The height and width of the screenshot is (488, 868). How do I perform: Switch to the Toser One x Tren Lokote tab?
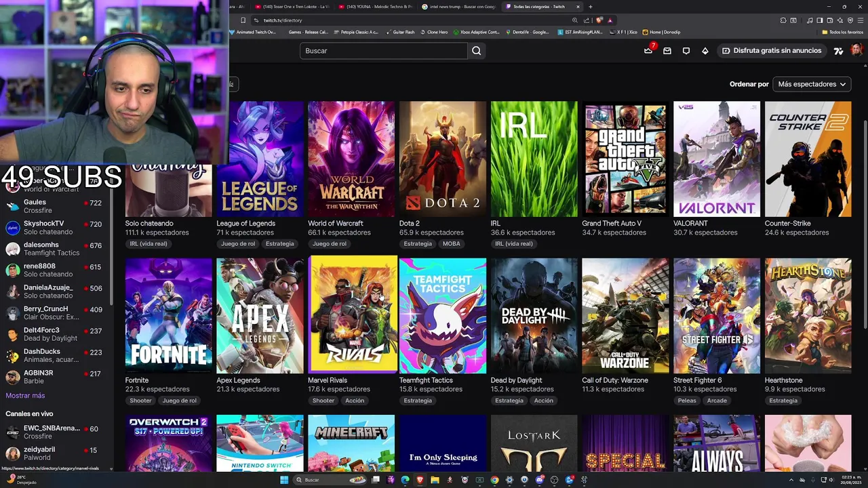coord(292,7)
